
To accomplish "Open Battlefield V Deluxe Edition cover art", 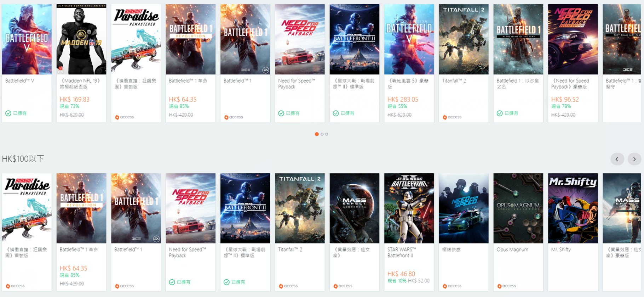I will tap(409, 39).
